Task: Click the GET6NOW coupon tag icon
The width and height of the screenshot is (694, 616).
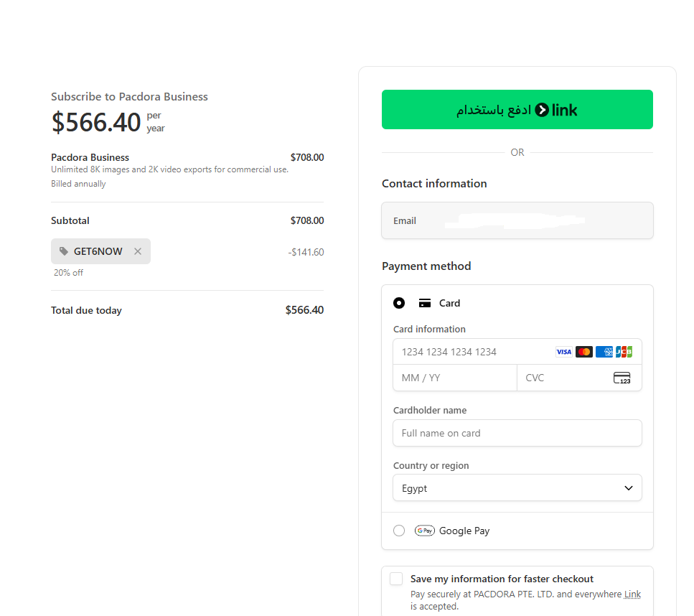Action: (x=64, y=251)
